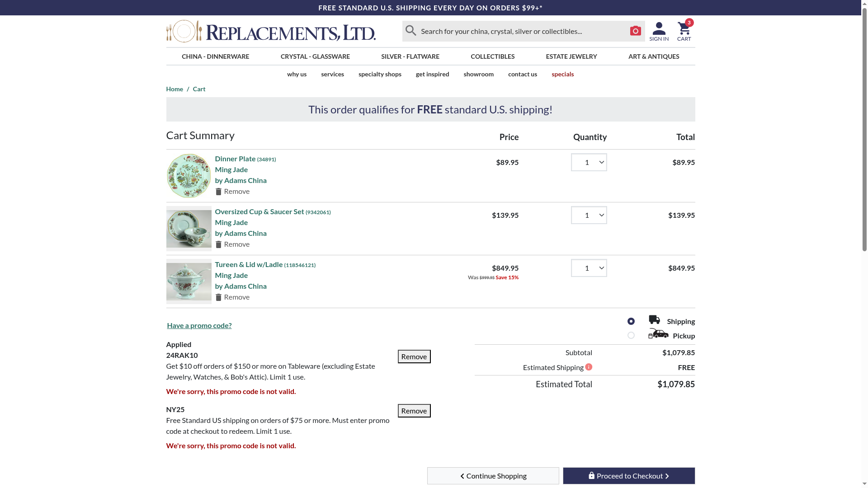Open the get inspired menu item
868x488 pixels.
pyautogui.click(x=432, y=74)
